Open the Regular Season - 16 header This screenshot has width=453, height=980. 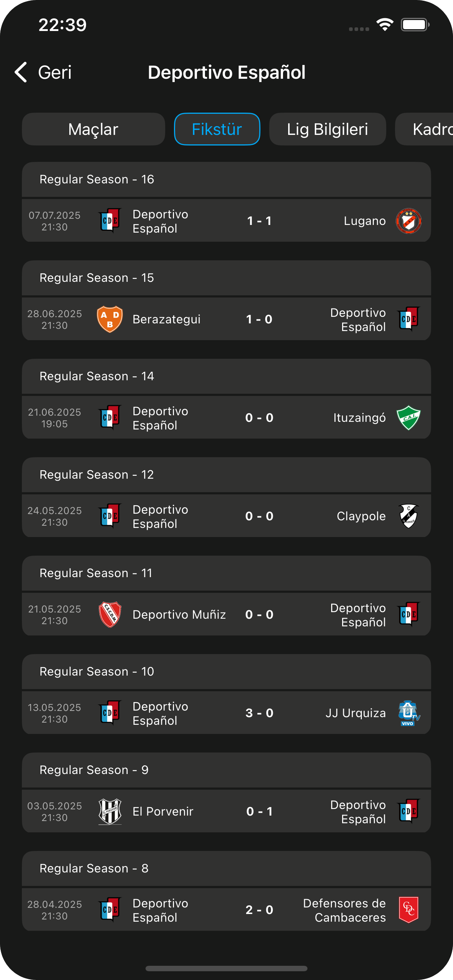[226, 180]
